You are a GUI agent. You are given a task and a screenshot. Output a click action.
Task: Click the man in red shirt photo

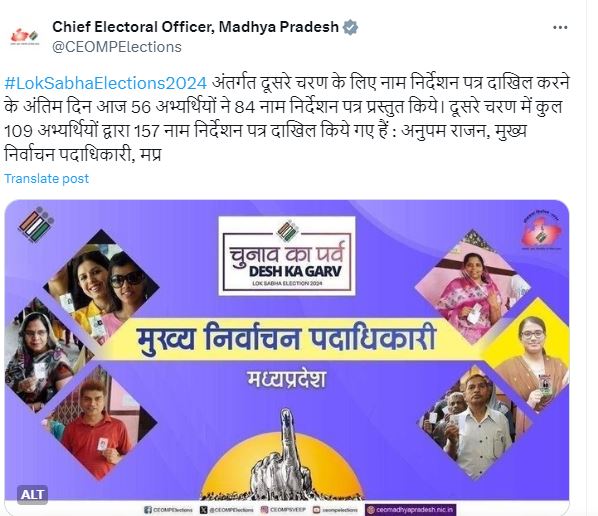[100, 421]
